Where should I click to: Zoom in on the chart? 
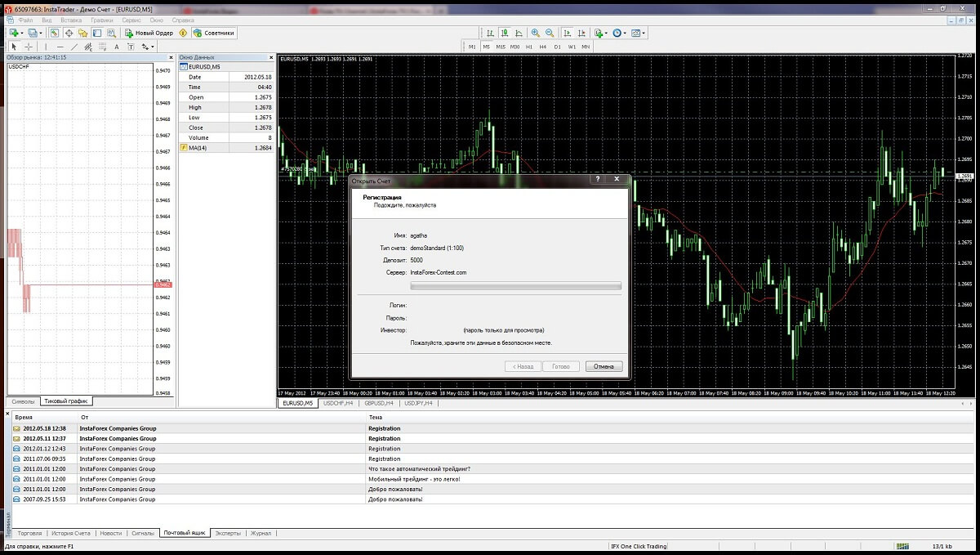pyautogui.click(x=536, y=34)
